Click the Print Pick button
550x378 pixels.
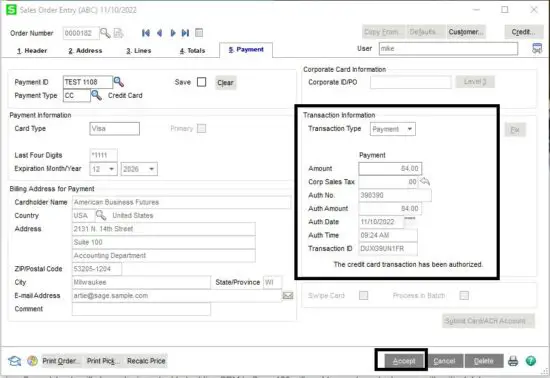(103, 361)
